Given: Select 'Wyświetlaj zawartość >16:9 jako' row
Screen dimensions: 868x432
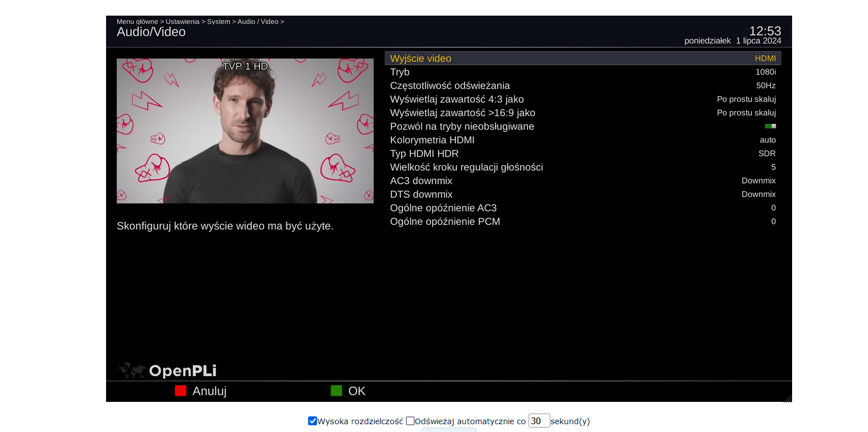Looking at the screenshot, I should (x=583, y=113).
